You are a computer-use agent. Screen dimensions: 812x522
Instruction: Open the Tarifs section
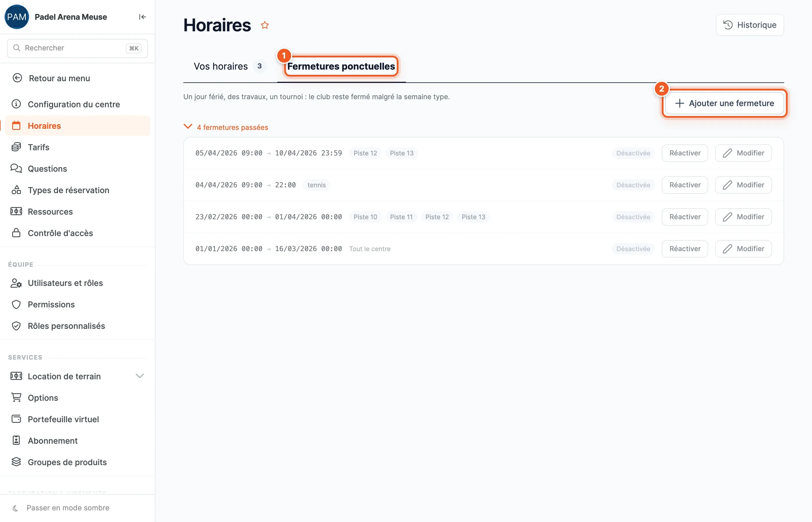77,147
